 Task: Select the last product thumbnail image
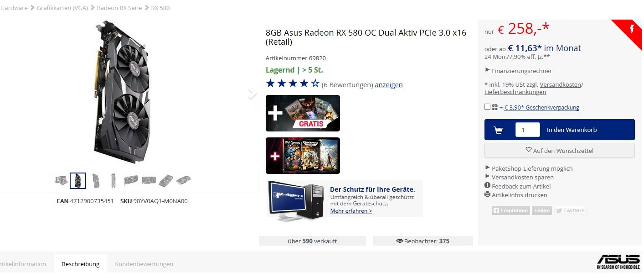click(x=183, y=180)
